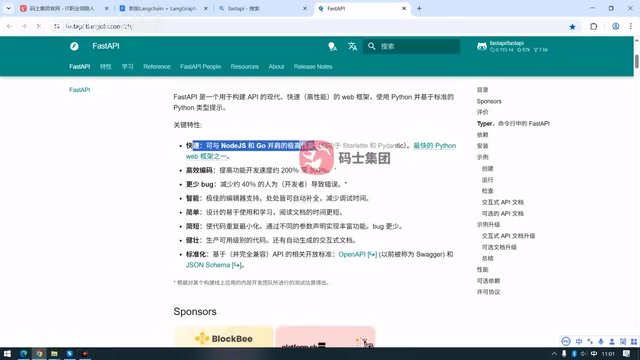Screen dimensions: 640x360
Task: Click the site information icon in address bar
Action: click(x=57, y=26)
